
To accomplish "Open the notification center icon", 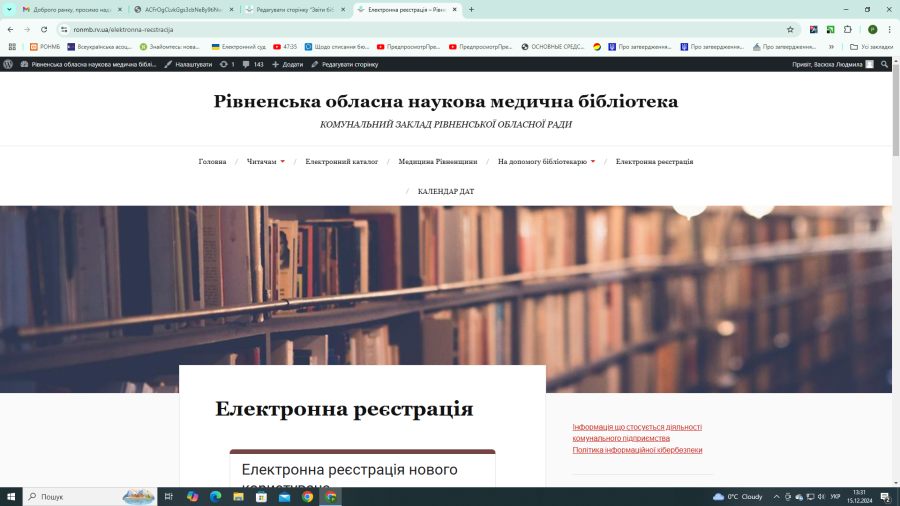I will (x=886, y=497).
